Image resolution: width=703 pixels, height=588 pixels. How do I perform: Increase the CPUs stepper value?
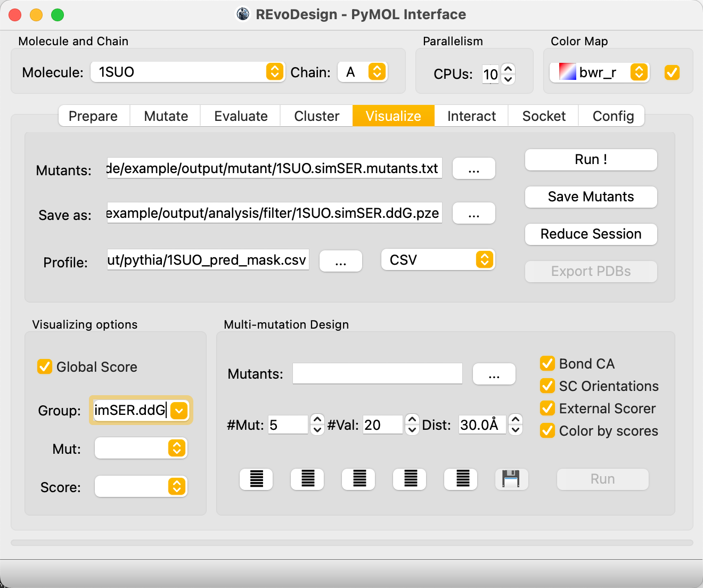(x=508, y=69)
